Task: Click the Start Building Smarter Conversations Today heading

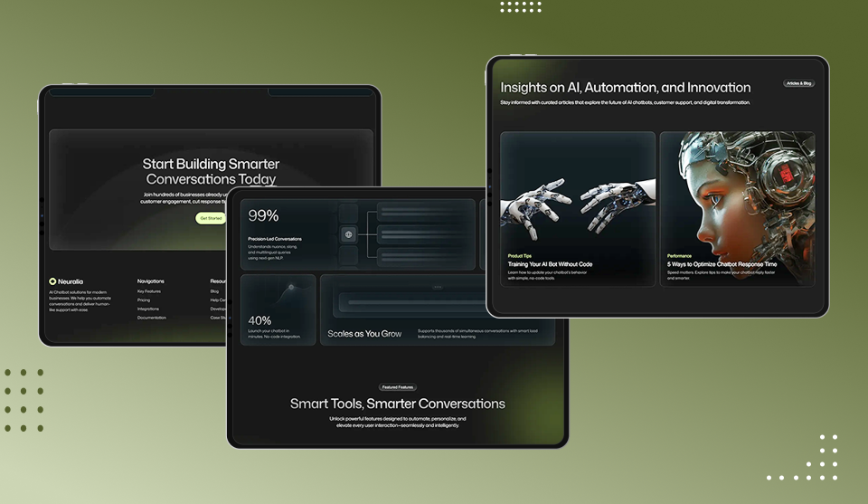Action: coord(211,171)
